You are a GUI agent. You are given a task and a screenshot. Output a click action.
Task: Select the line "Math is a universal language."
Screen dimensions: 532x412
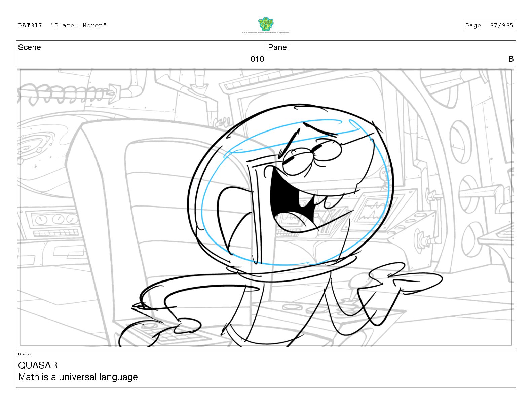click(x=79, y=377)
